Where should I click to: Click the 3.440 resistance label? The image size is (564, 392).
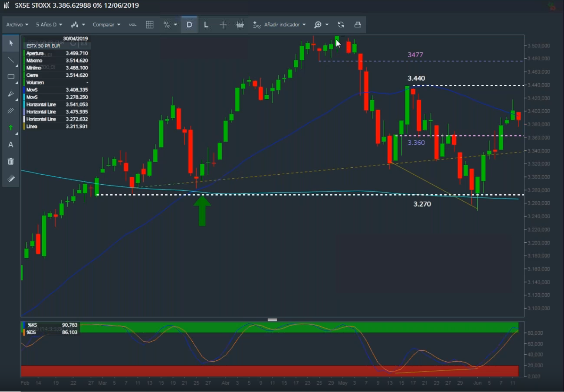pyautogui.click(x=416, y=78)
